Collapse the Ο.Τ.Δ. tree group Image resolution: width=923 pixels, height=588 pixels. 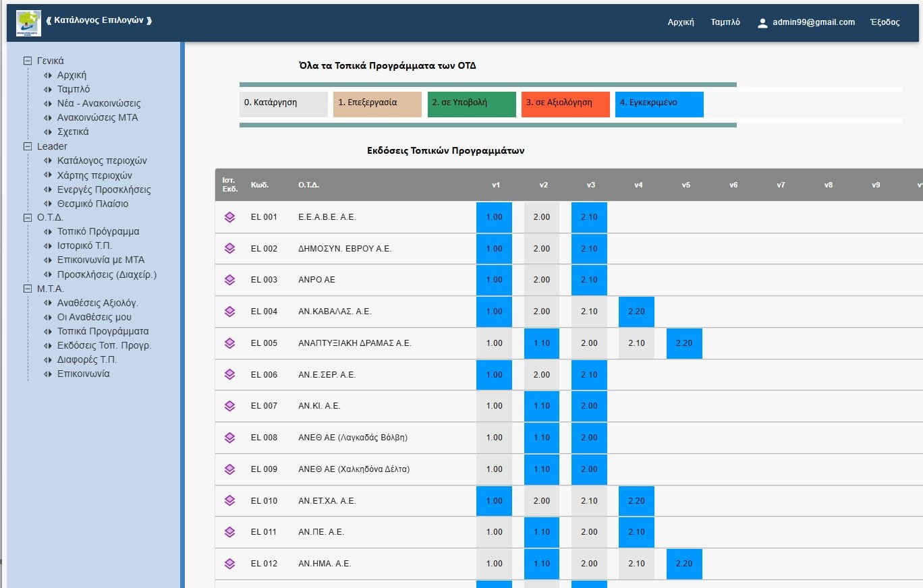pos(28,218)
